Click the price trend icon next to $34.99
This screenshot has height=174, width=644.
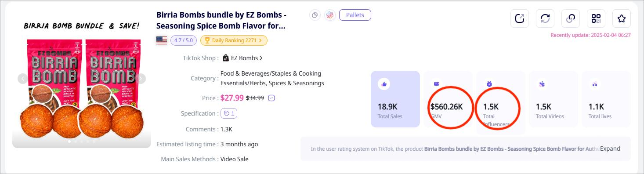[x=271, y=98]
